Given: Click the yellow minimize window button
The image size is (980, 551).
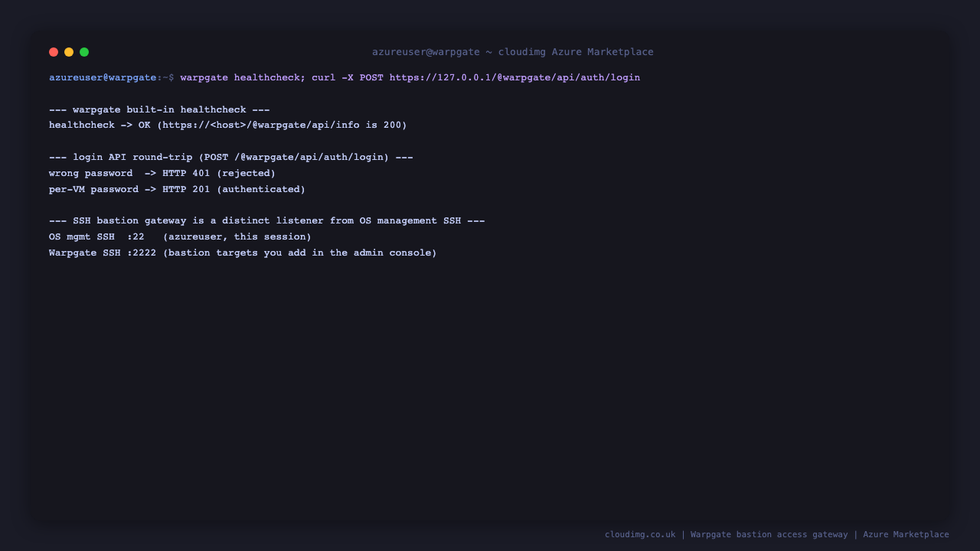Looking at the screenshot, I should point(69,52).
